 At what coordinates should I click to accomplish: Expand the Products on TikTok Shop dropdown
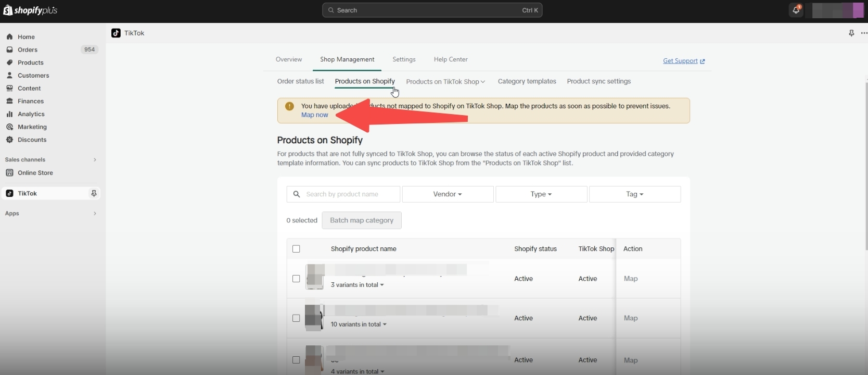click(x=445, y=82)
